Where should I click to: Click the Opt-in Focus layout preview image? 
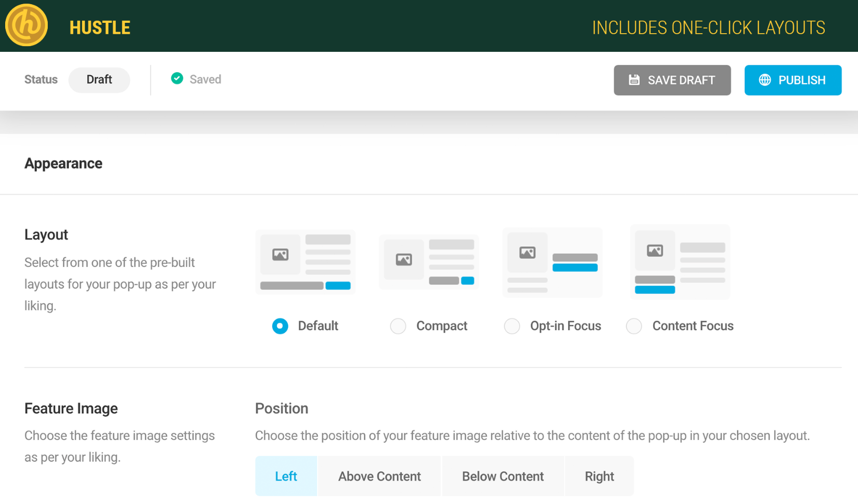point(552,262)
